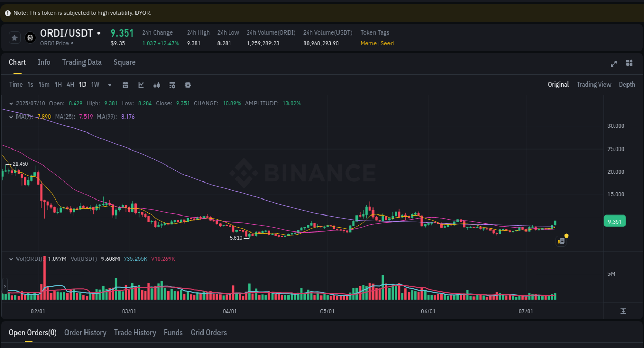Screen dimensions: 644x348
Task: Click the current price label 9.351
Action: pos(614,221)
